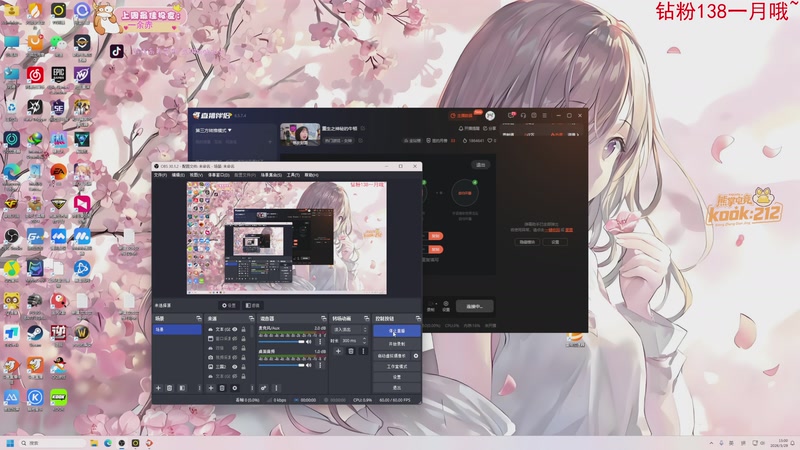This screenshot has height=450, width=800.
Task: Toggle eye visibility of the window capture source
Action: pos(235,339)
